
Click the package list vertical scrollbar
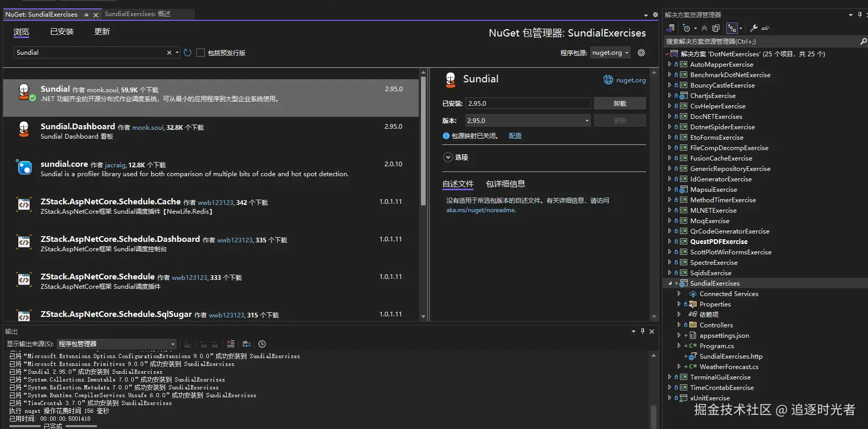(x=423, y=141)
